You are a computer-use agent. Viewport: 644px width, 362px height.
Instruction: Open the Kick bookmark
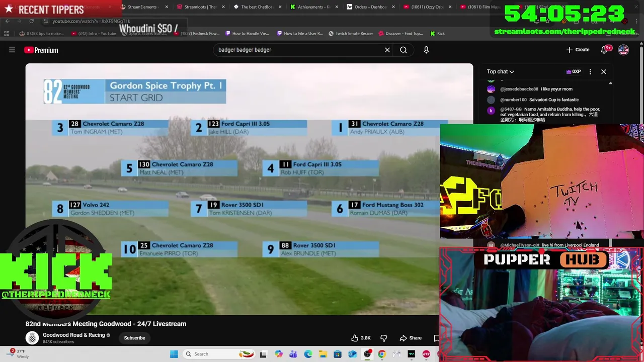[x=437, y=33]
